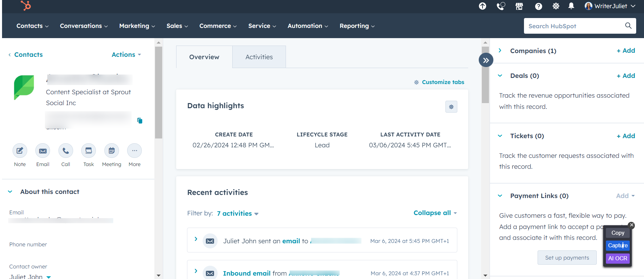Collapse the right sidebar with double-chevron button
Viewport: 644px width, 279px height.
tap(486, 60)
